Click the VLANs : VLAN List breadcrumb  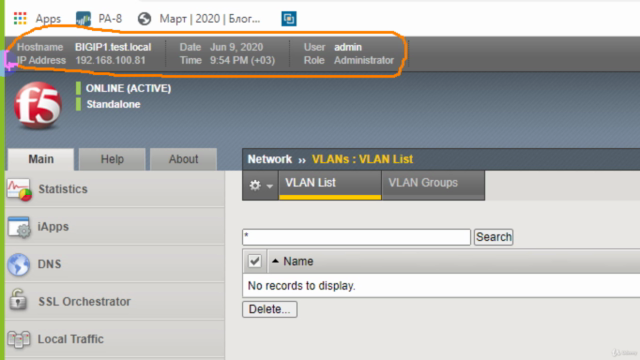pos(362,159)
